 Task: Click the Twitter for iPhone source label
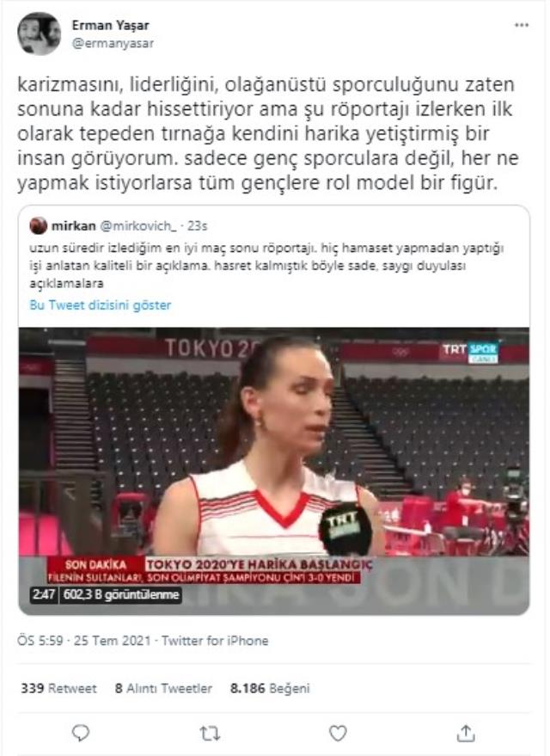pos(215,640)
